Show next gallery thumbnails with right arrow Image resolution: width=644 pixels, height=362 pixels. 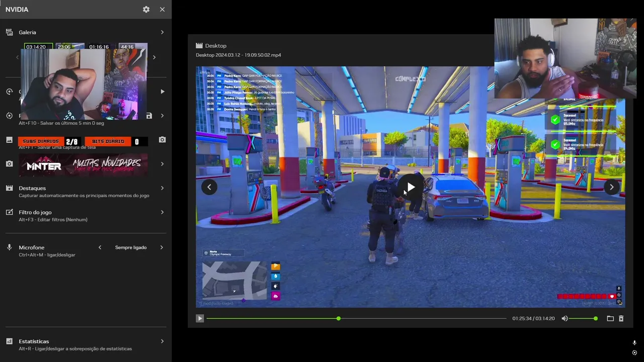click(154, 57)
